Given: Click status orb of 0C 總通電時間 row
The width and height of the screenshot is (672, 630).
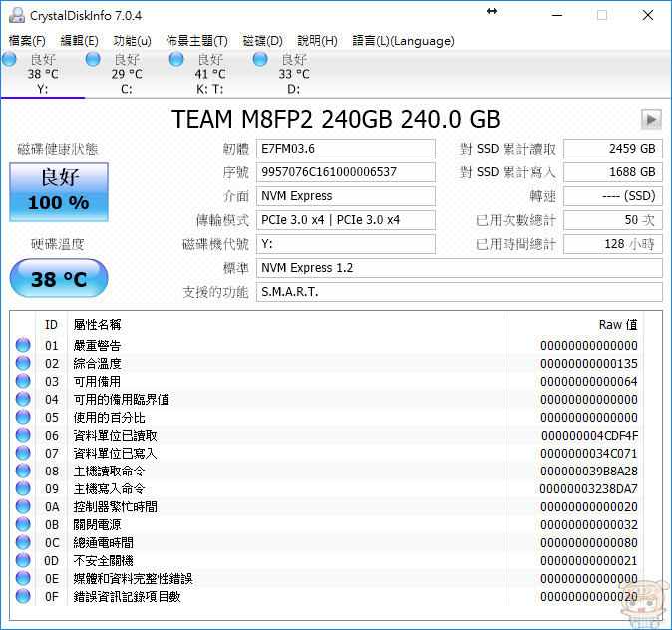Looking at the screenshot, I should coord(23,542).
